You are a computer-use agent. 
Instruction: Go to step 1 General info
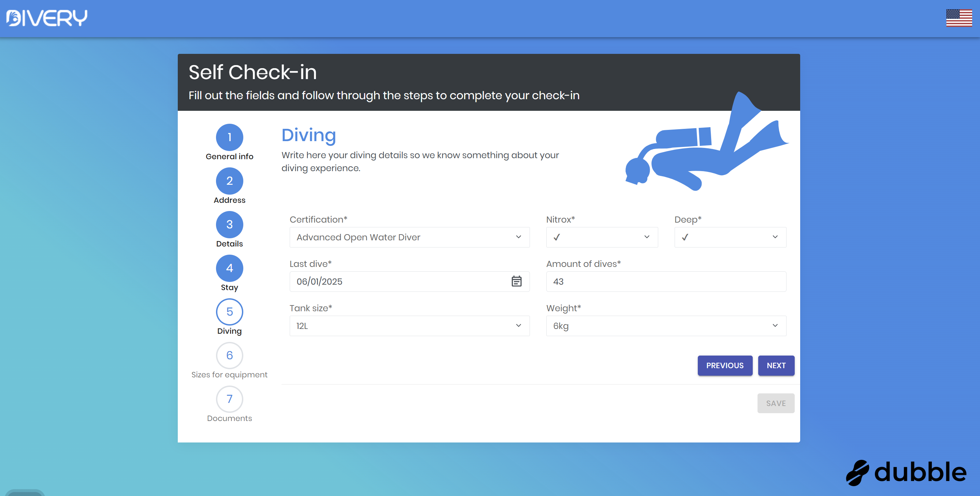tap(229, 138)
